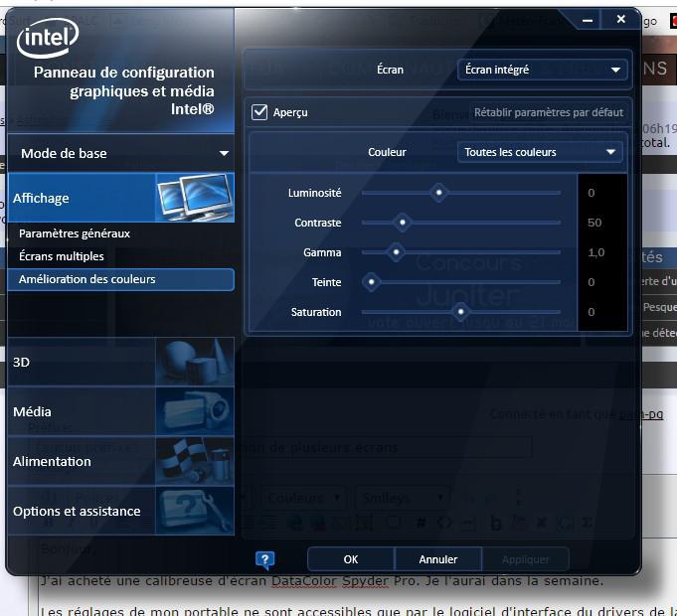The width and height of the screenshot is (677, 616).
Task: Expand the Écran intégré dropdown
Action: click(542, 70)
